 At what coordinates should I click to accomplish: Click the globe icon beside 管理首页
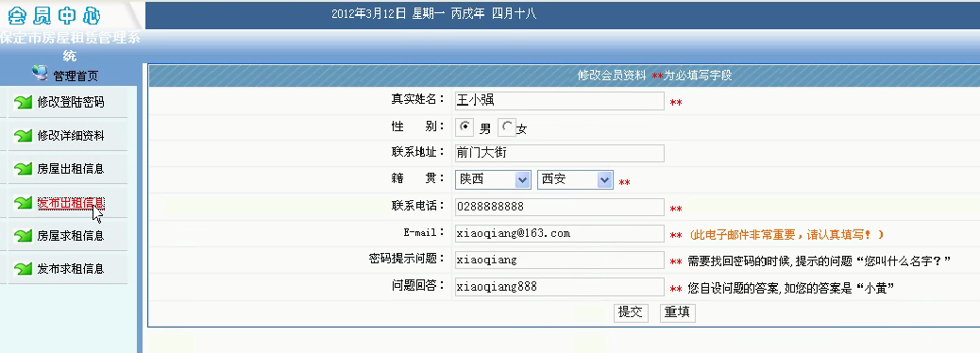click(40, 74)
